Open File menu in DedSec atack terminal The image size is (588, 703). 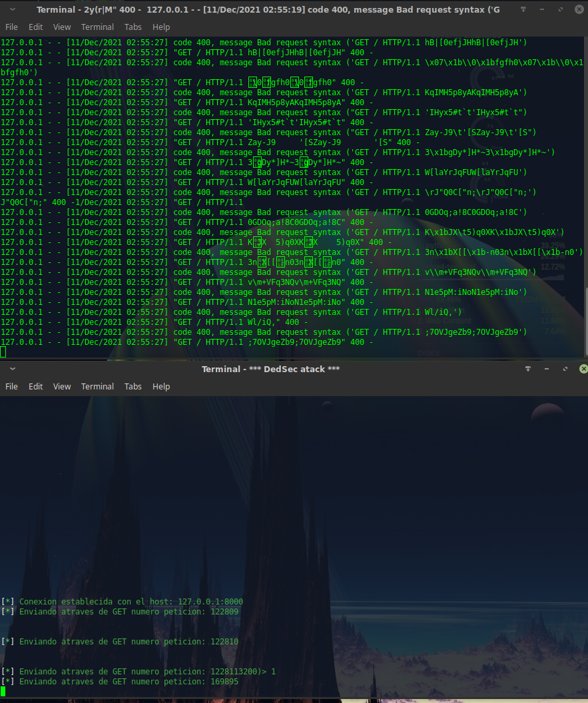pyautogui.click(x=11, y=387)
